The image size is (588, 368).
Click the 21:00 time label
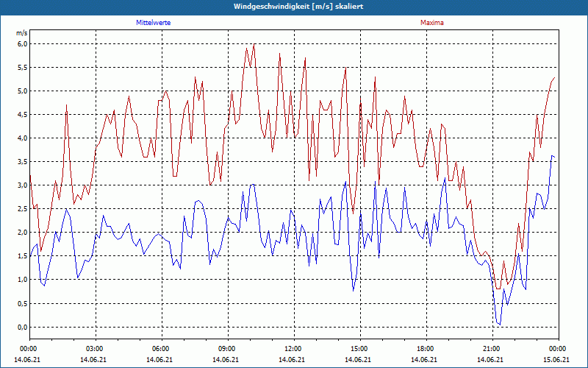(490, 349)
